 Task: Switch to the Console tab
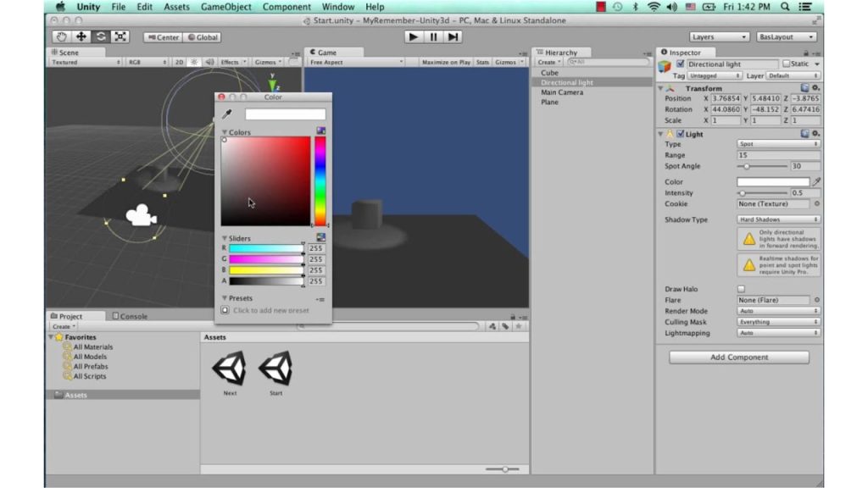(x=130, y=316)
